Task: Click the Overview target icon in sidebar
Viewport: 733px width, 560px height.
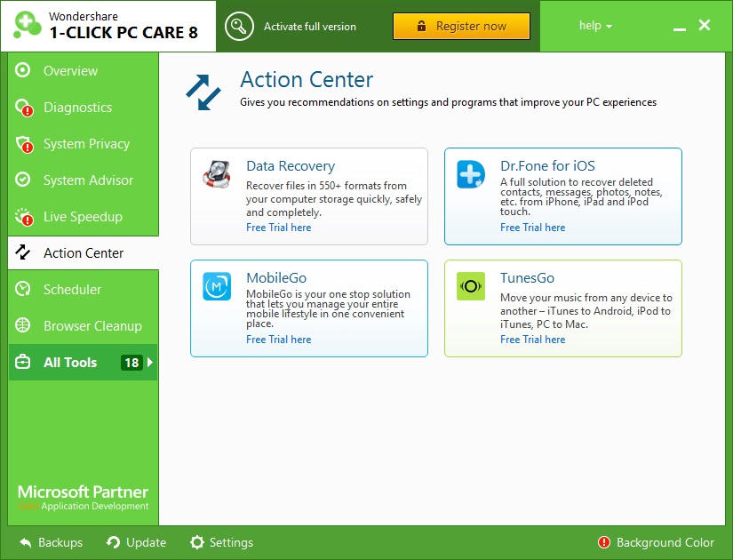Action: (x=22, y=70)
